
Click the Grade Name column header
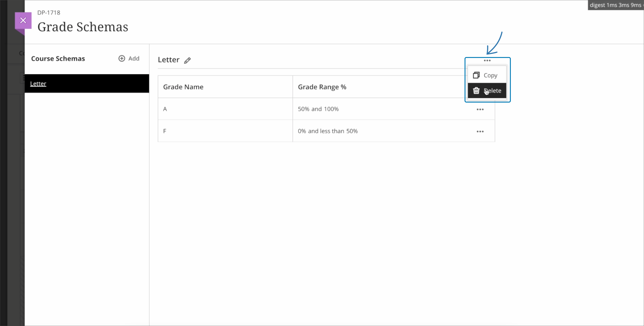[x=183, y=87]
